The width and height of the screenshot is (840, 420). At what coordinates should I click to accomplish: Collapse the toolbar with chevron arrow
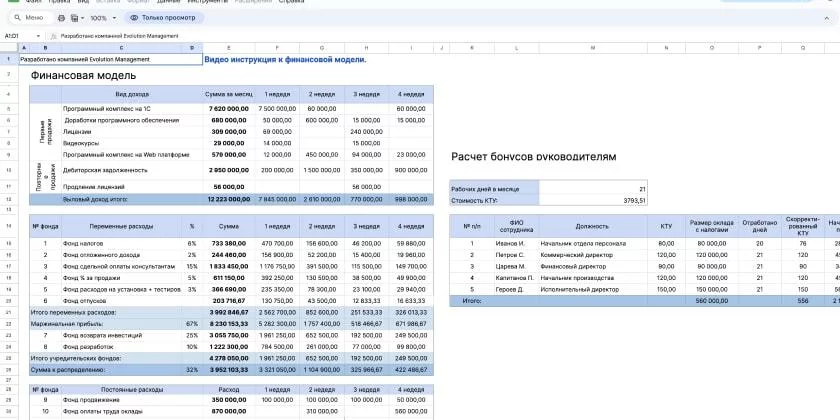pos(826,18)
